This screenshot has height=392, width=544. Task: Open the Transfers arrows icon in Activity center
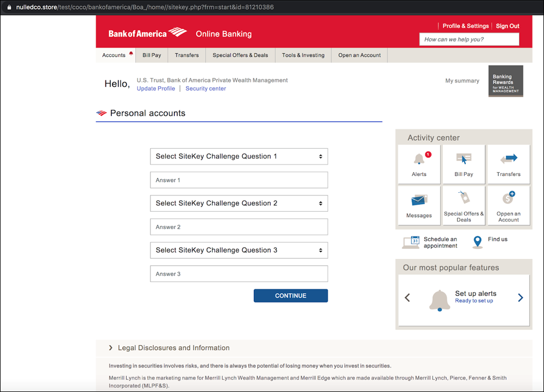click(x=509, y=159)
